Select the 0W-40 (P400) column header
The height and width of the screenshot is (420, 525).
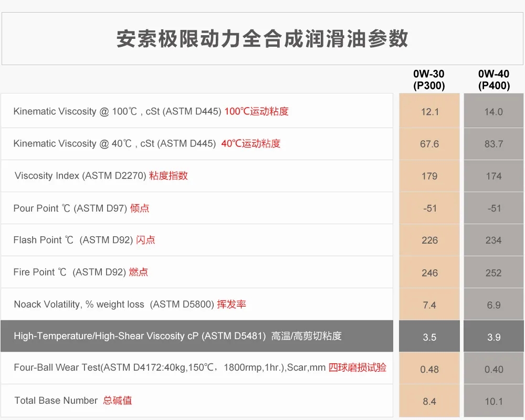coord(494,80)
